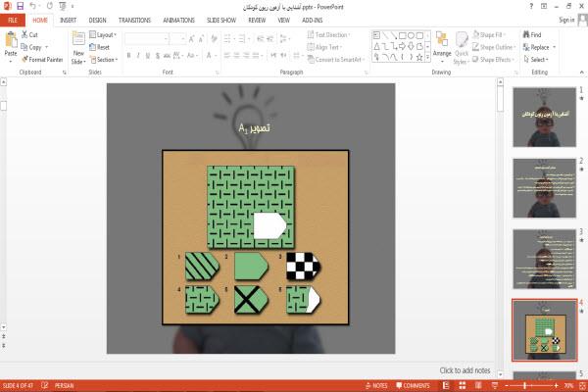Toggle strikethrough formatting

[x=167, y=56]
